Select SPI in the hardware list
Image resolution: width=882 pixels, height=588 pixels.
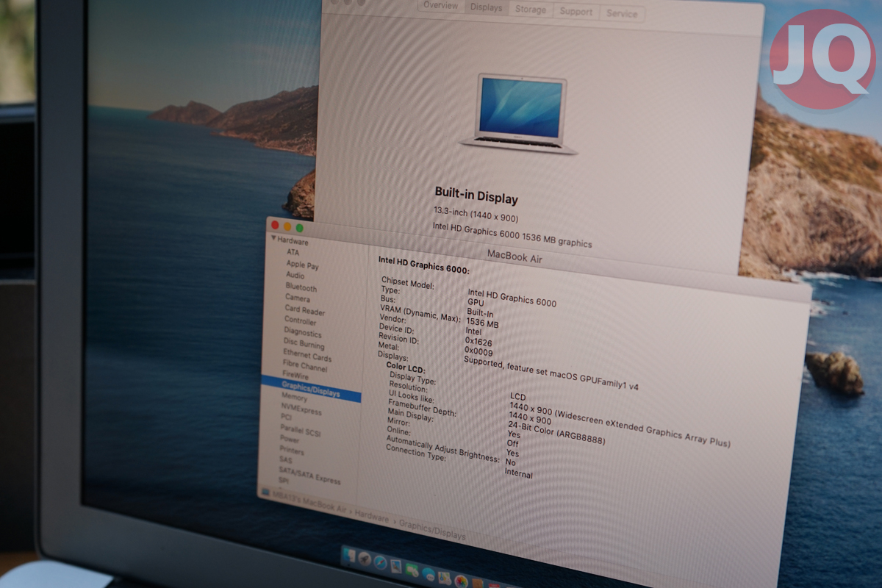pyautogui.click(x=284, y=480)
